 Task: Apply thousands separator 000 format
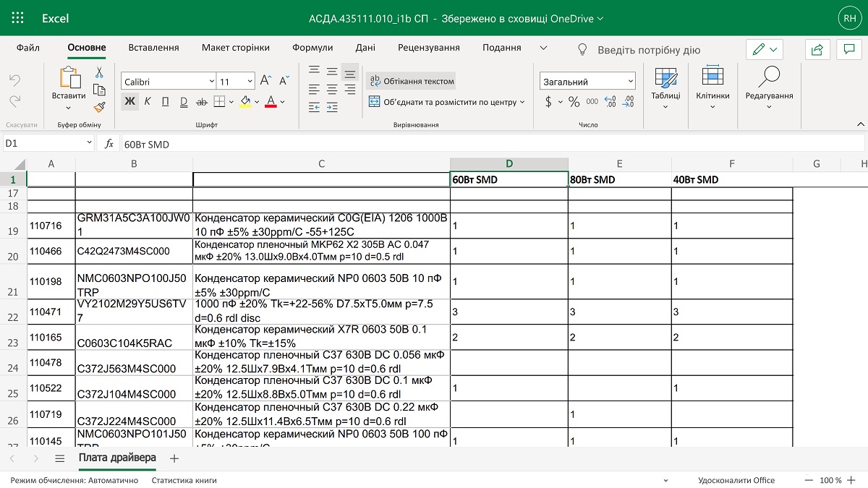(592, 102)
